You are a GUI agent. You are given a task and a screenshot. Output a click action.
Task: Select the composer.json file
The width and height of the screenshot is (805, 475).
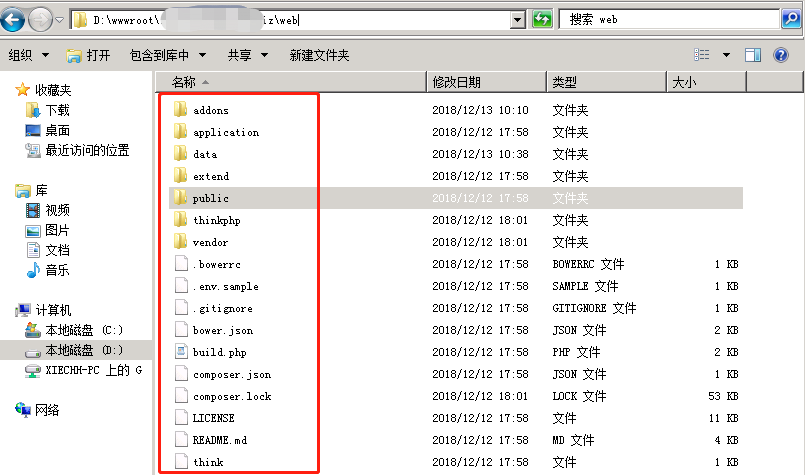[231, 374]
